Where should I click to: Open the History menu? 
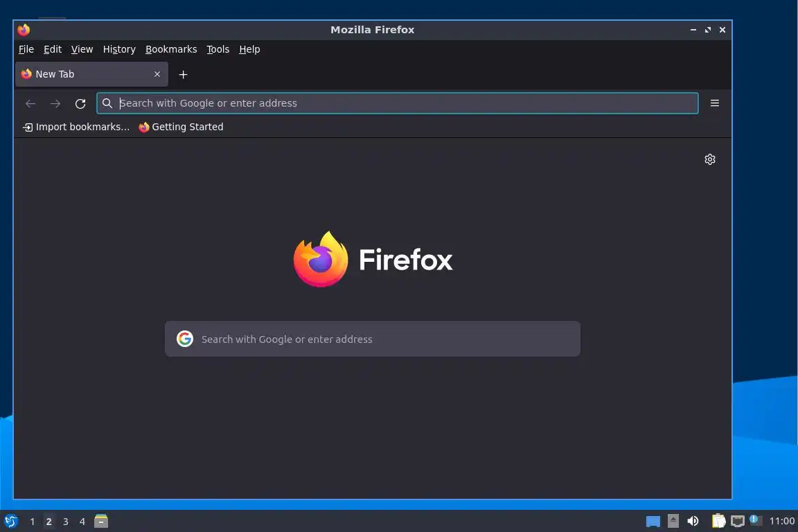point(119,49)
